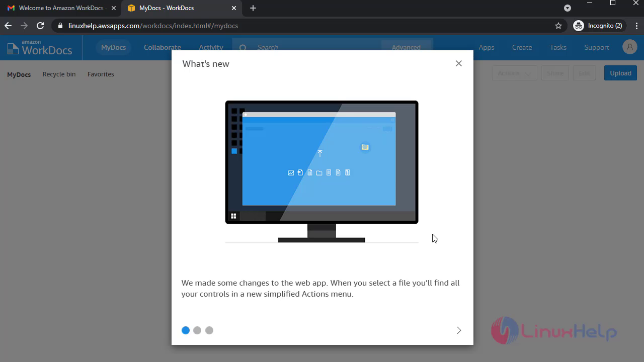The width and height of the screenshot is (644, 362).
Task: Click the Edit button
Action: tap(584, 73)
